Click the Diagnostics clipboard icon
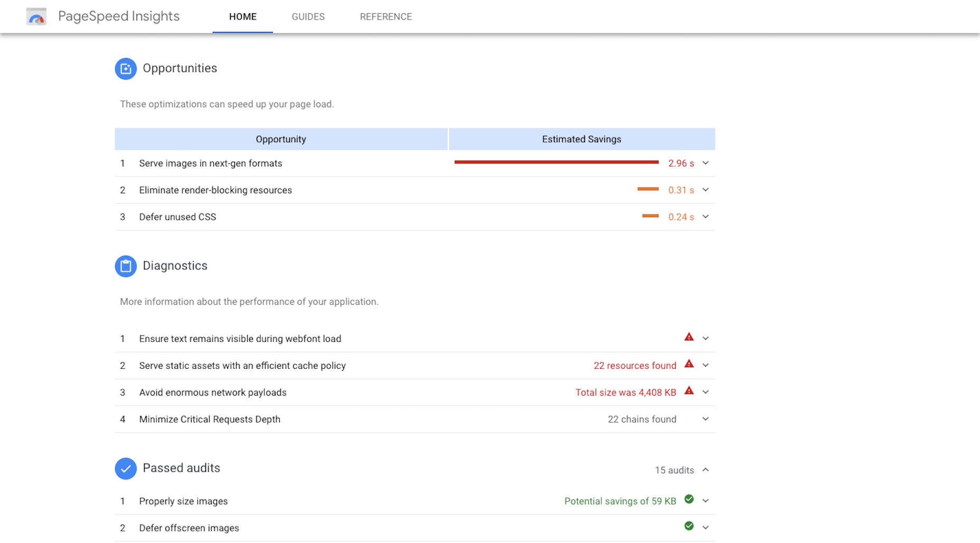Viewport: 980px width, 543px height. (x=126, y=266)
